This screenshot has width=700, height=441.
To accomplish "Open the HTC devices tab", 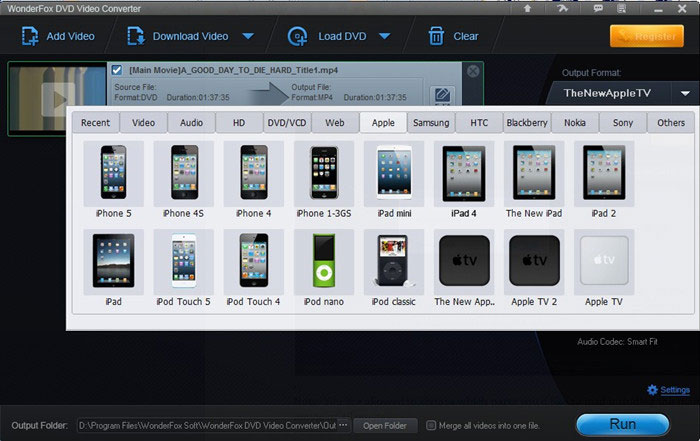I will pos(479,123).
